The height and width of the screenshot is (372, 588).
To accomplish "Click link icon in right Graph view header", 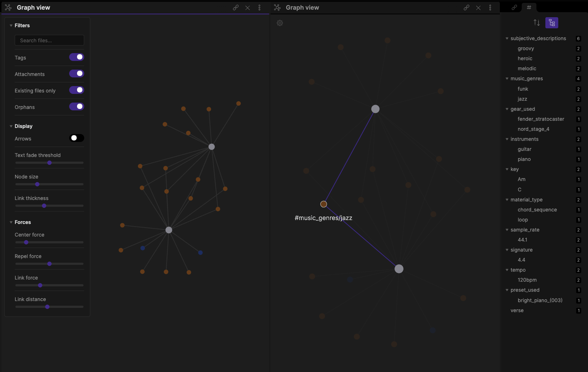I will coord(466,8).
